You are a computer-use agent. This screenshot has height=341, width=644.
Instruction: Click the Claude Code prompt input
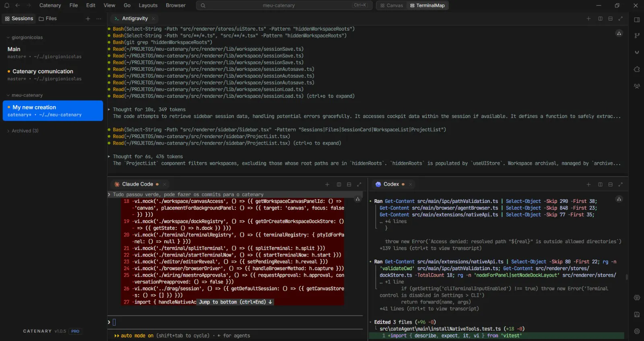[x=236, y=322]
